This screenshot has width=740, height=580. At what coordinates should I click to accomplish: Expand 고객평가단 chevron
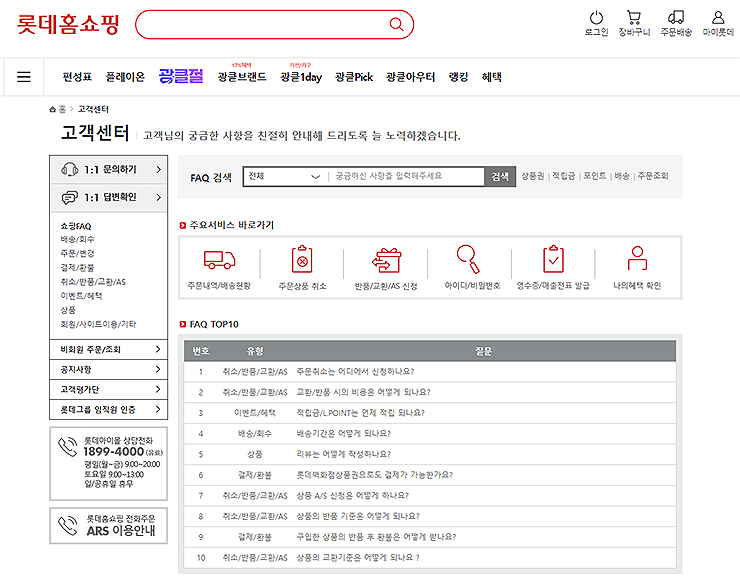[x=158, y=389]
